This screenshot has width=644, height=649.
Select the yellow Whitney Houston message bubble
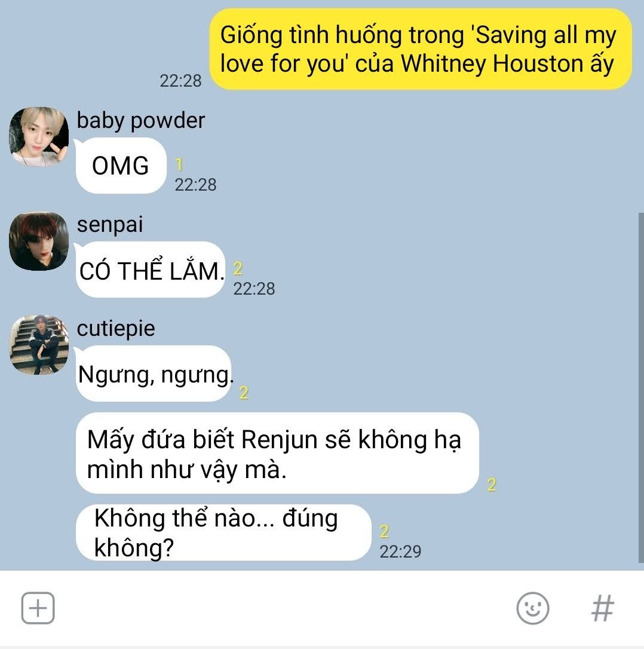[421, 49]
